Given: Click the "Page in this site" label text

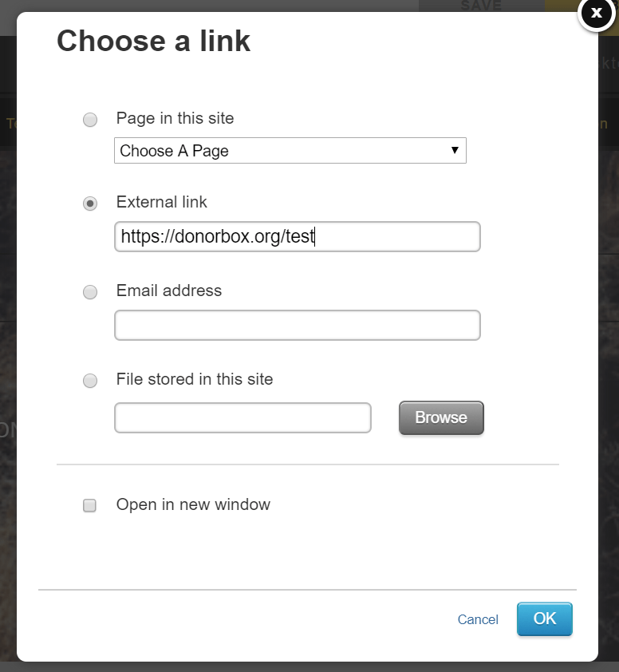Looking at the screenshot, I should pos(175,119).
